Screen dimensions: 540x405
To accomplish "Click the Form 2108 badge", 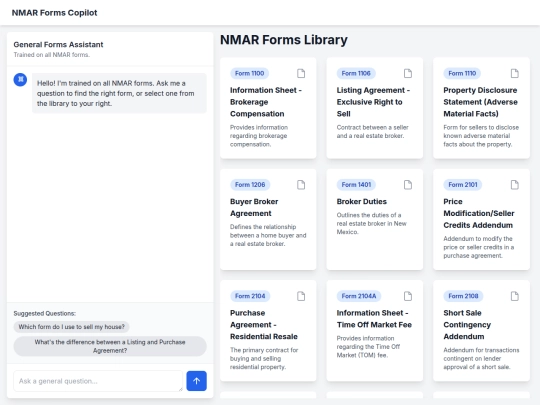I will pyautogui.click(x=463, y=296).
